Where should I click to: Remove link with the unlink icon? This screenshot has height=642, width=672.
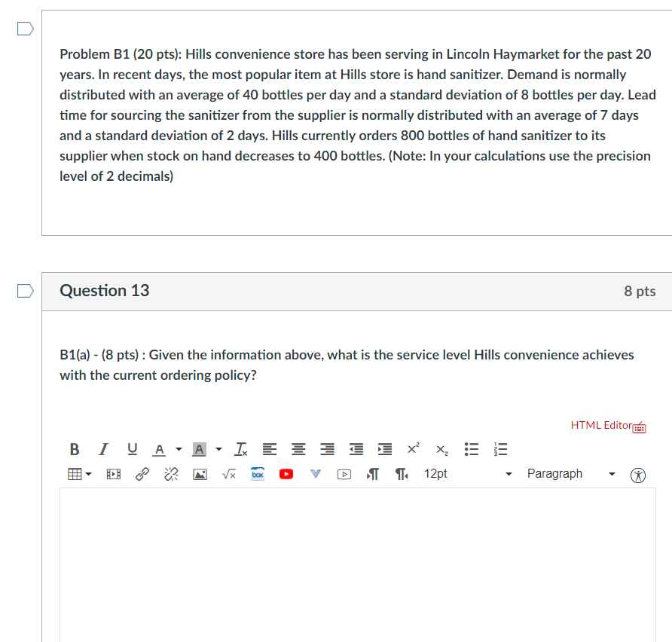coord(170,474)
